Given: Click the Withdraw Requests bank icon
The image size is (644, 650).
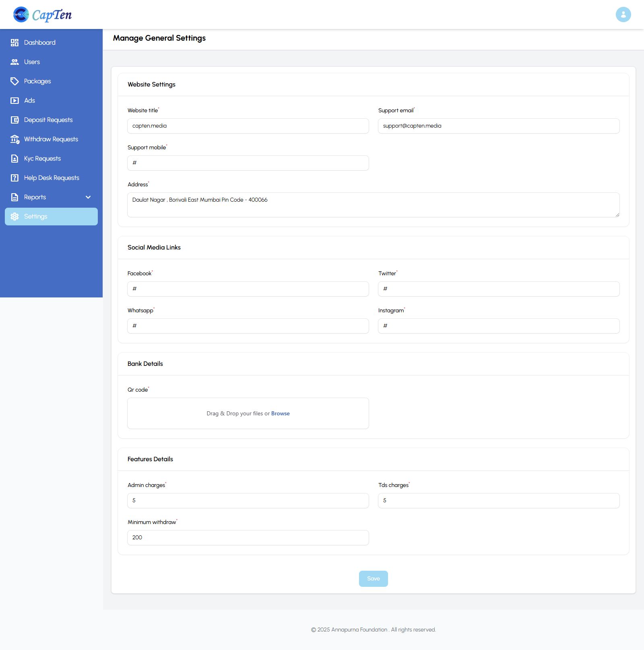Looking at the screenshot, I should point(14,139).
